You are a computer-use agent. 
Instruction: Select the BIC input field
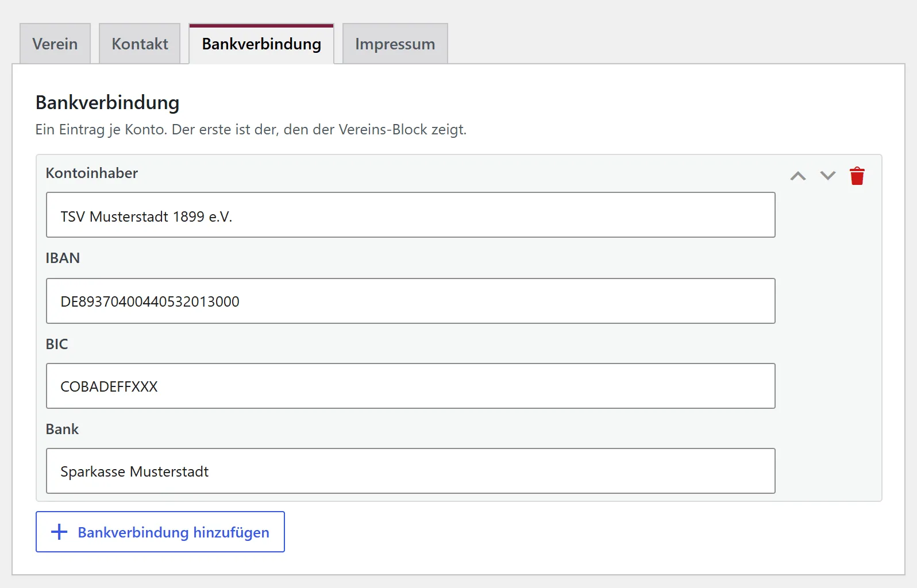pyautogui.click(x=411, y=386)
